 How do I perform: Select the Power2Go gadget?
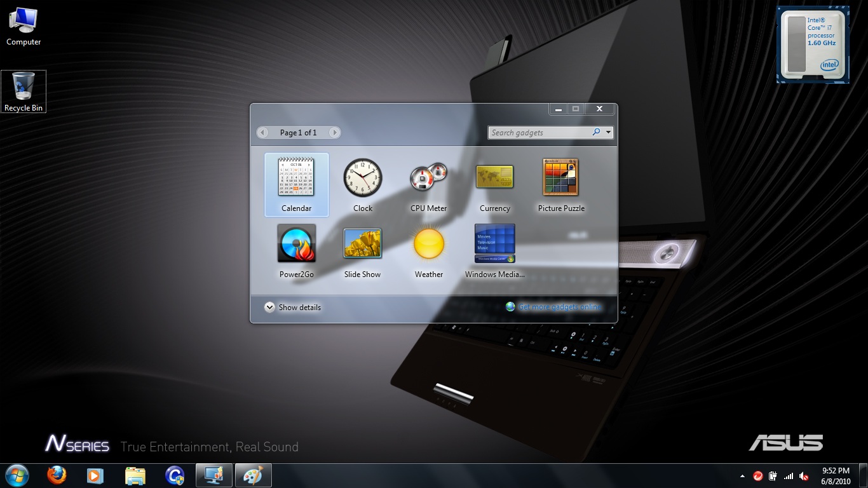[297, 251]
